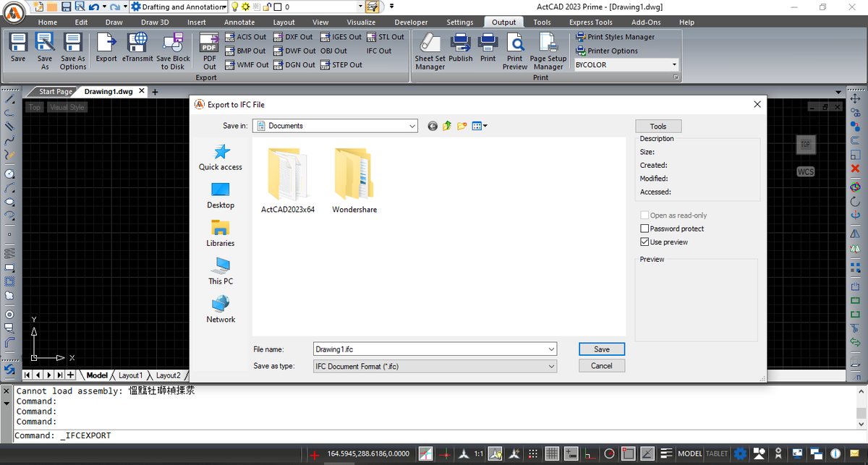
Task: Select DWF Out export option
Action: click(x=294, y=51)
